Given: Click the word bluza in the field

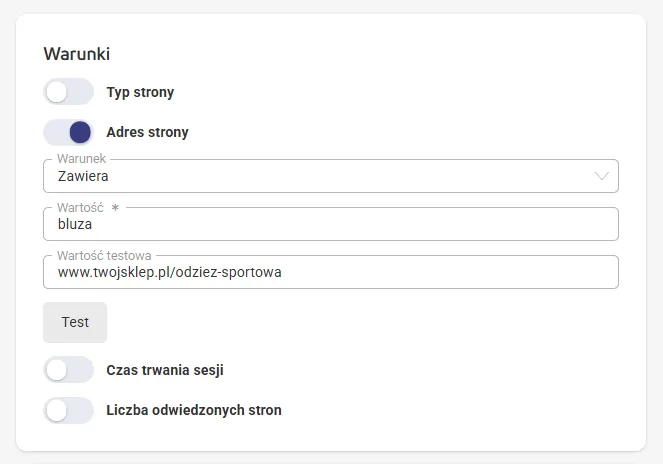Looking at the screenshot, I should 75,224.
